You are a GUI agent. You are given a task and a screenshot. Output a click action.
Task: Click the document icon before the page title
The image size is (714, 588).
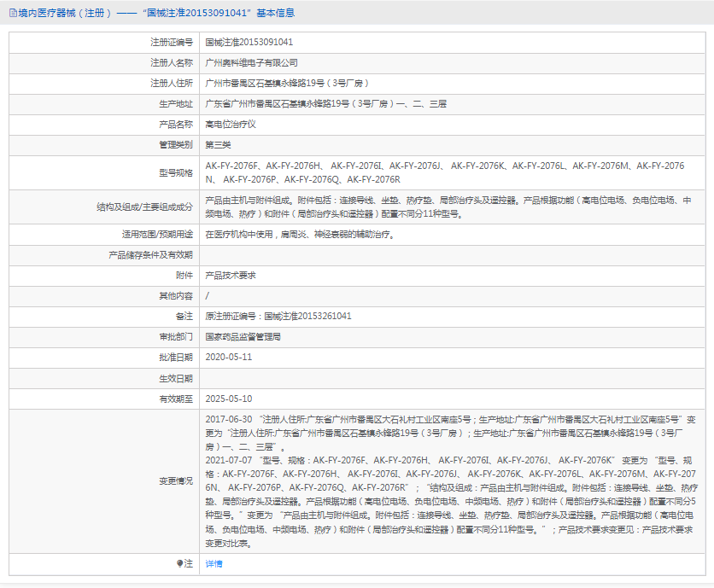tap(13, 13)
